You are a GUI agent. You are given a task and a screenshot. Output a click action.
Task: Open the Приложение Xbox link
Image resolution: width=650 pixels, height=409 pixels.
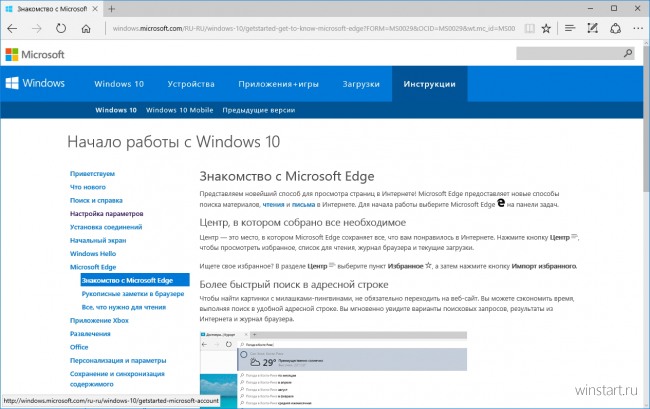99,320
